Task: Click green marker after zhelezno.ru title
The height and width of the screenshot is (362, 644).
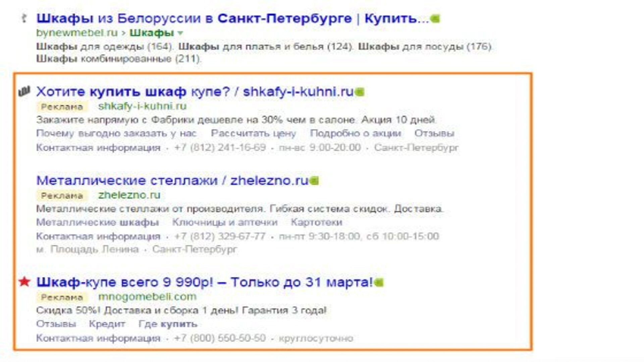Action: pos(314,181)
